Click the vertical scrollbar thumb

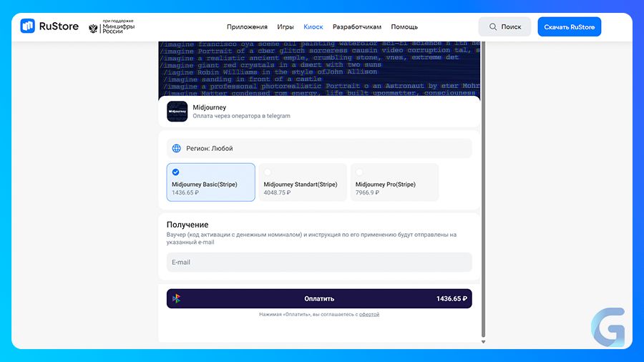pyautogui.click(x=484, y=189)
